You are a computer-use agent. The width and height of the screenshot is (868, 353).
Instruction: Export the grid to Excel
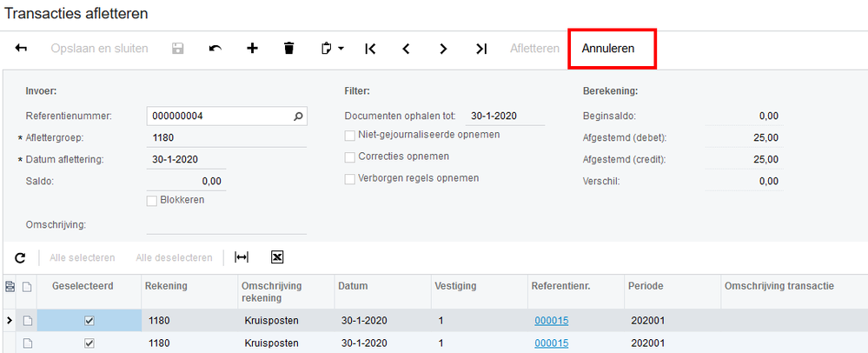coord(277,257)
